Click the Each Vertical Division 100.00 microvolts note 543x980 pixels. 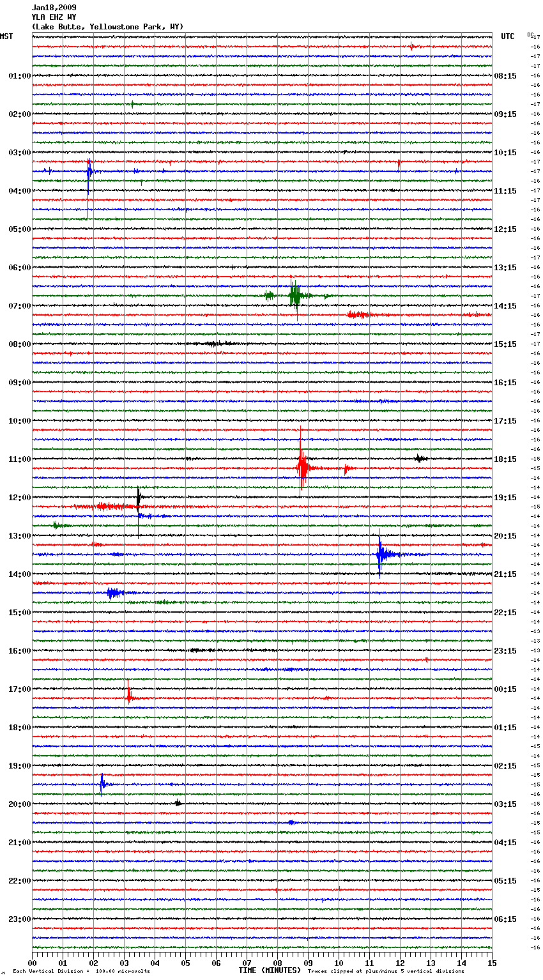click(x=81, y=972)
